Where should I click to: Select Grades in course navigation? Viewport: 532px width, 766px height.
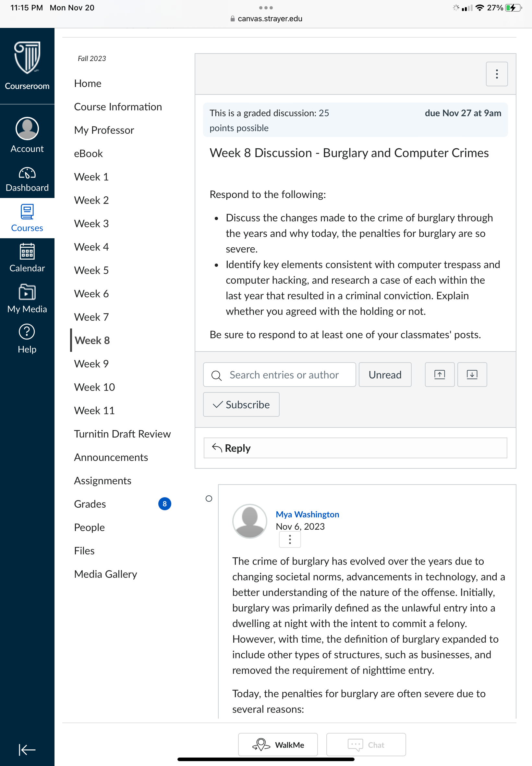(x=90, y=504)
